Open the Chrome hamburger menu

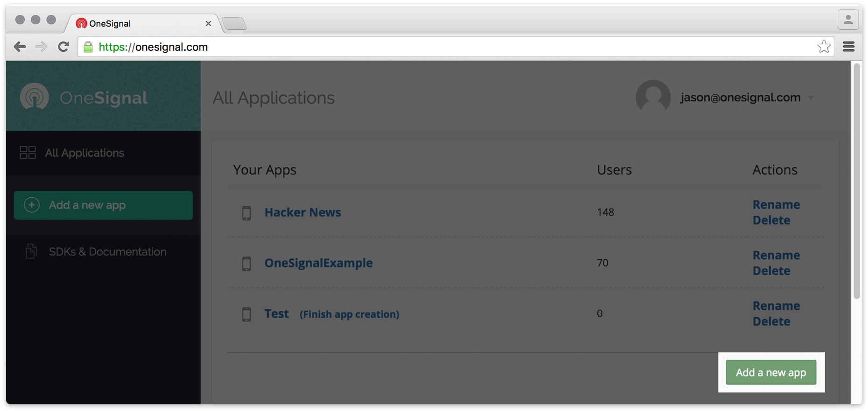848,47
